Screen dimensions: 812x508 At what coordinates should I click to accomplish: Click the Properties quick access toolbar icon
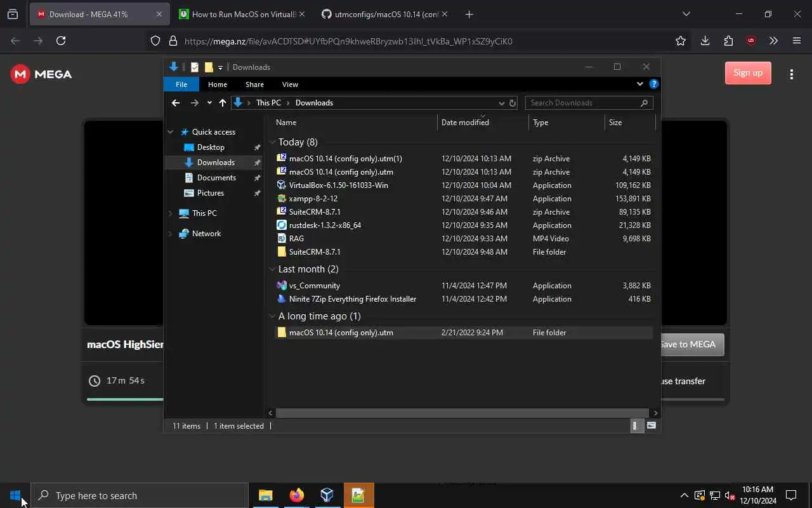[195, 67]
